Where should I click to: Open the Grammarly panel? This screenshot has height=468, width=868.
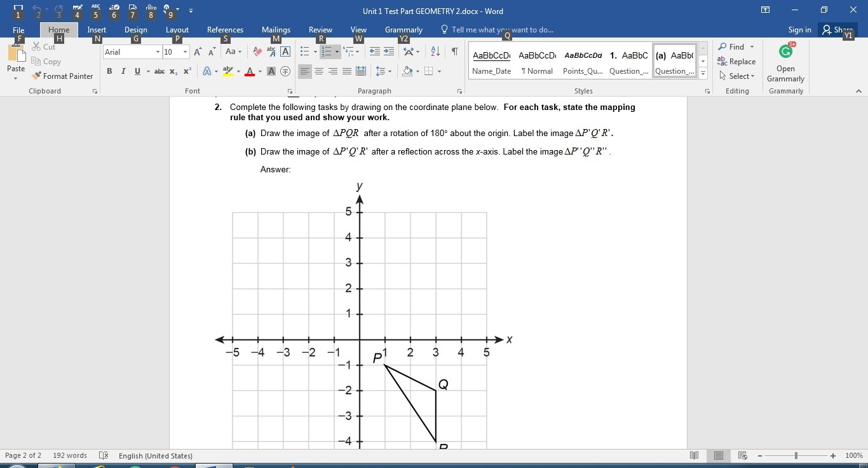click(785, 64)
